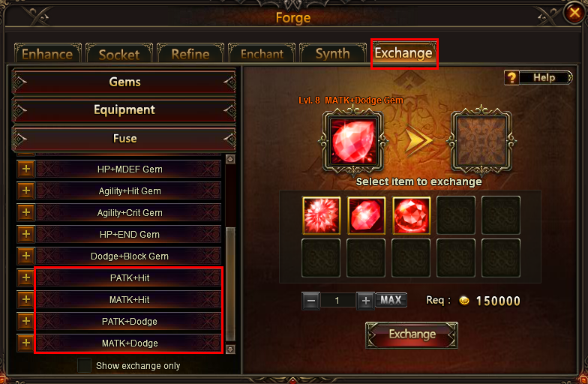This screenshot has width=588, height=384.
Task: Increase quantity with the plus stepper
Action: (x=366, y=300)
